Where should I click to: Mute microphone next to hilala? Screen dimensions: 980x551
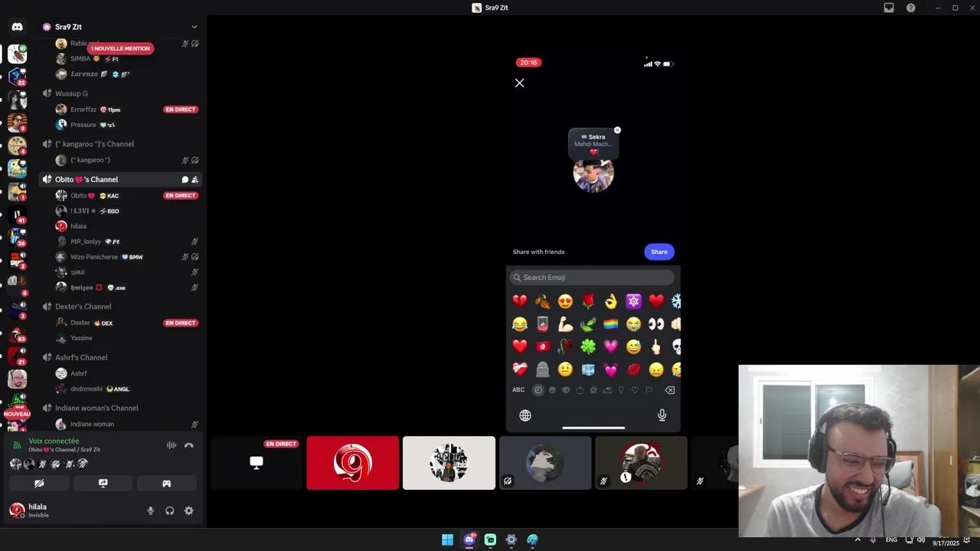click(150, 510)
